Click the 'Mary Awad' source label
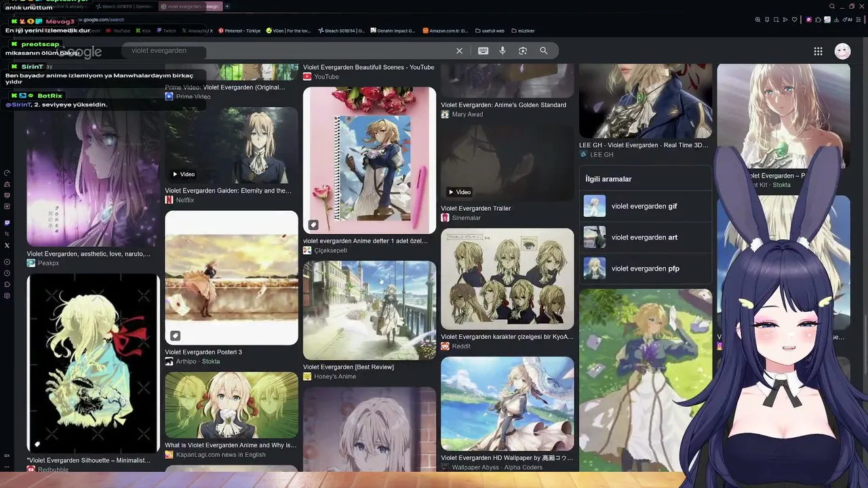This screenshot has width=868, height=488. [468, 115]
